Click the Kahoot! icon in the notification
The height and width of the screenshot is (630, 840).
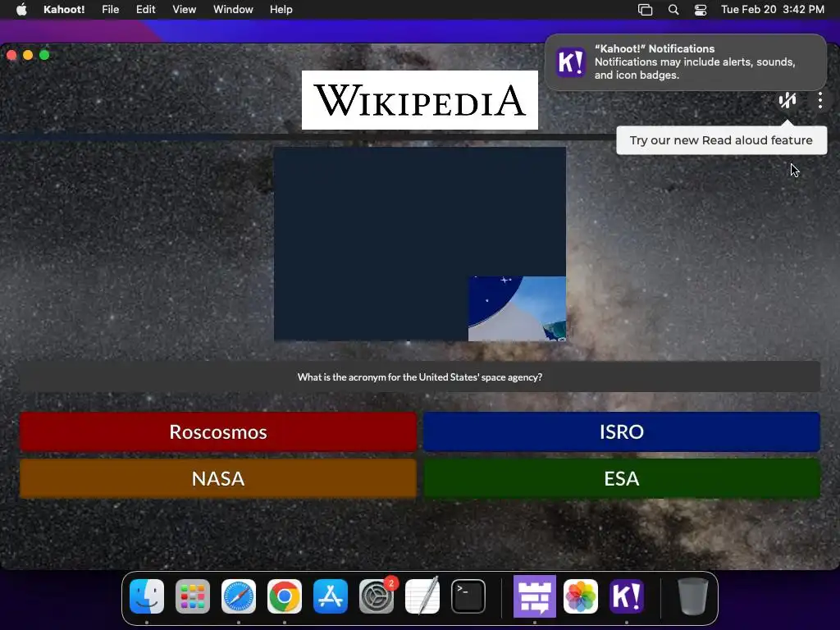571,62
